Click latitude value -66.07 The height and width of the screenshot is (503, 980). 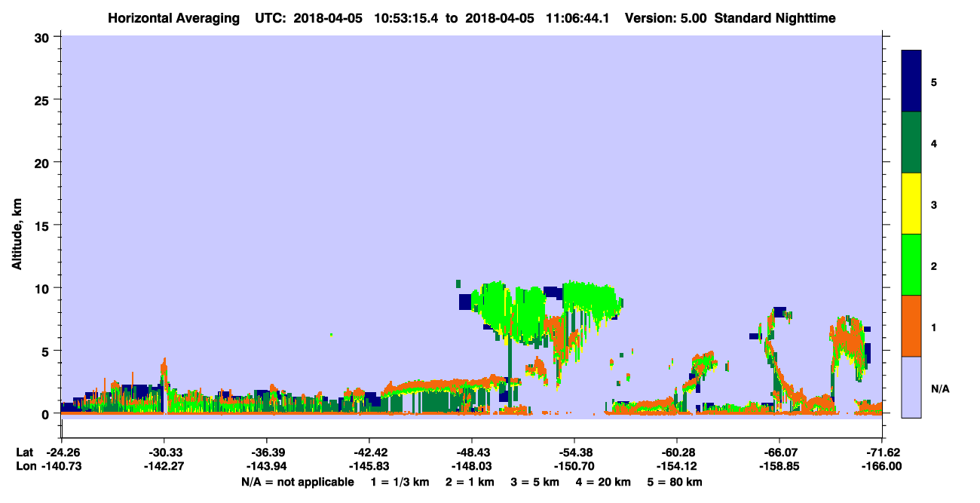[x=779, y=452]
